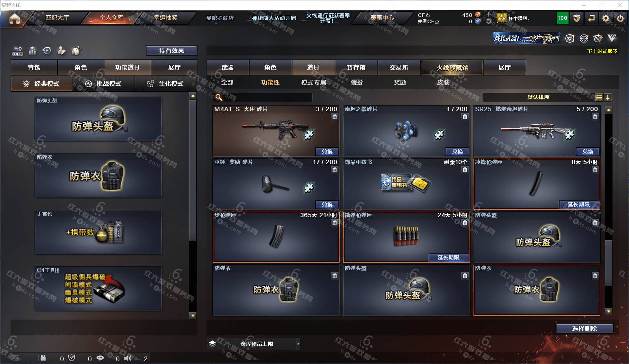Click the search magnifier icon
The width and height of the screenshot is (629, 364).
point(219,97)
